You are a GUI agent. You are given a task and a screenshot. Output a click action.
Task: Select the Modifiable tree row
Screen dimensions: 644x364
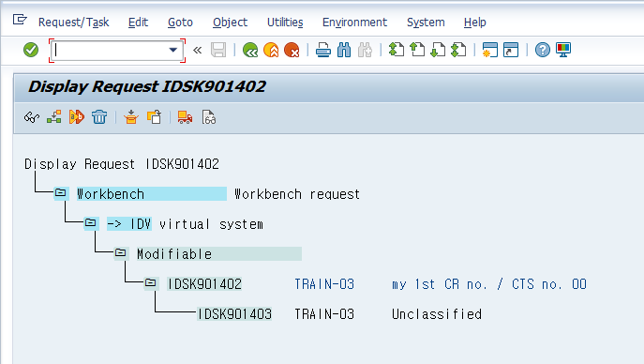coord(219,254)
